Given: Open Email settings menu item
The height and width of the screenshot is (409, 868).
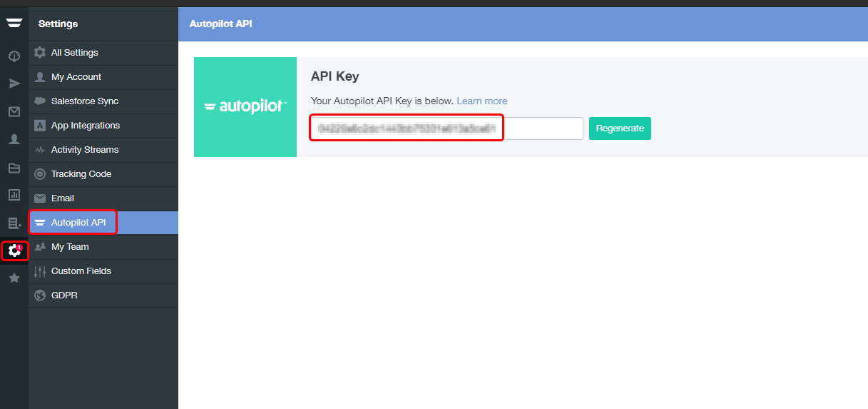Looking at the screenshot, I should pos(103,198).
